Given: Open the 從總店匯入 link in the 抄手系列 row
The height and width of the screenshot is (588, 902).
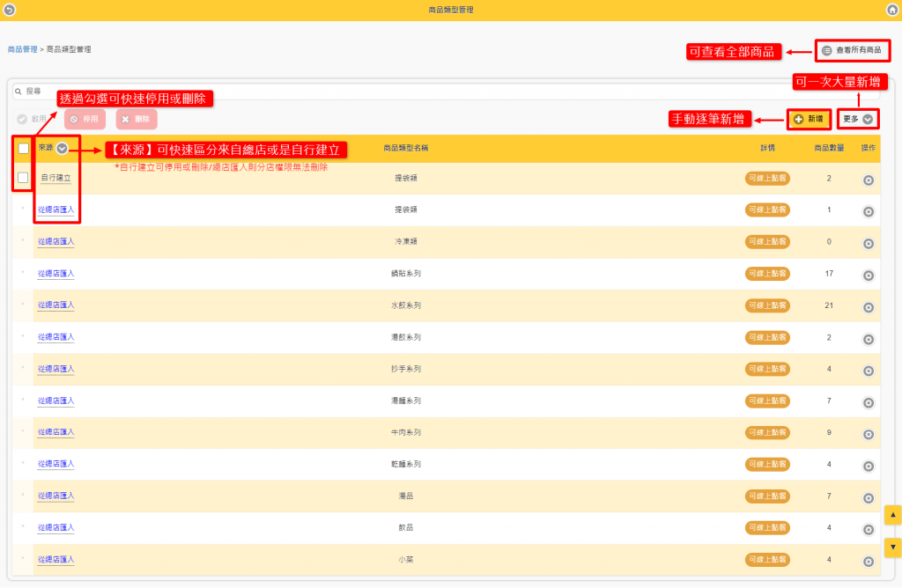Looking at the screenshot, I should 55,369.
